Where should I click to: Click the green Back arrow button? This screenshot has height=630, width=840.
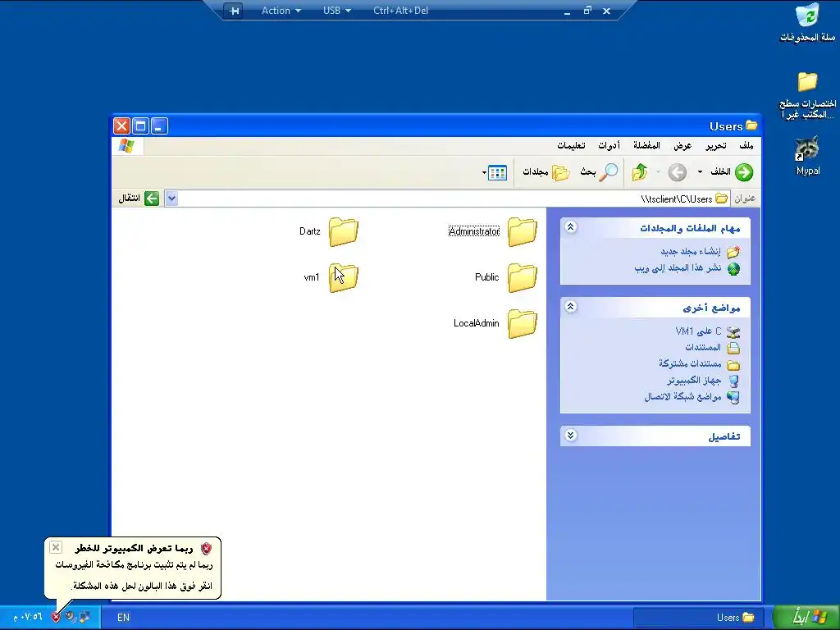click(743, 172)
